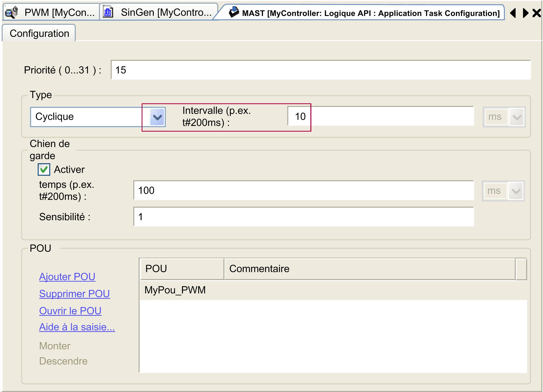543x392 pixels.
Task: Click the Supprimer POU link
Action: pos(74,294)
